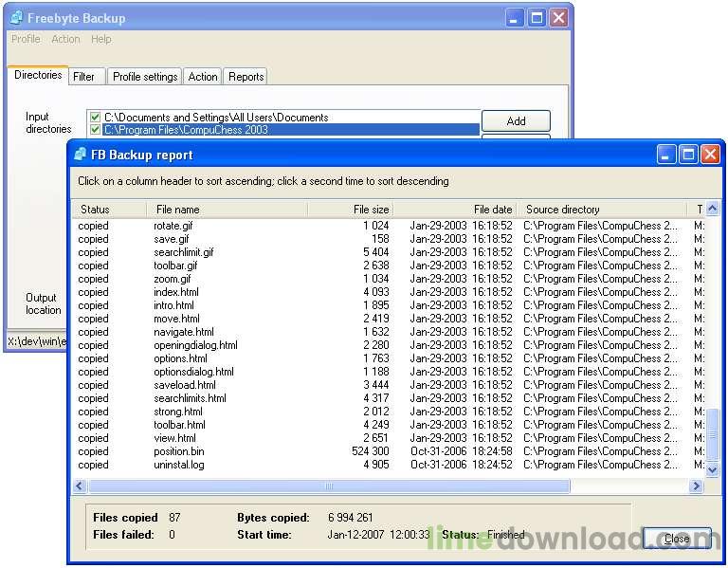
Task: Select the move.html row
Action: 389,319
